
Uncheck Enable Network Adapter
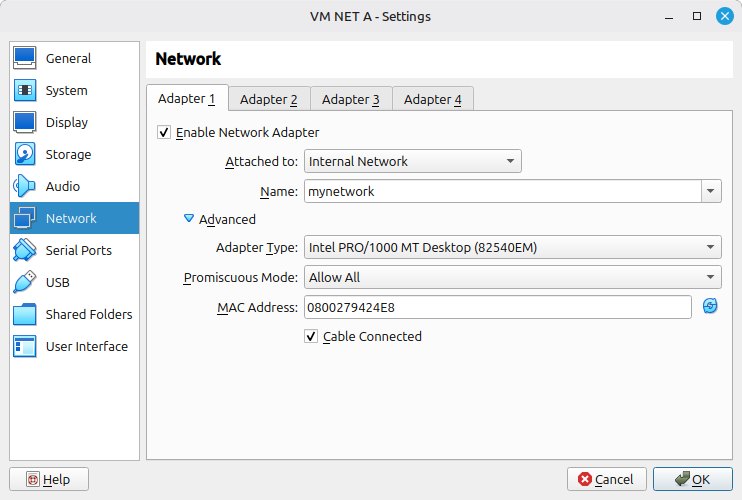pyautogui.click(x=164, y=132)
